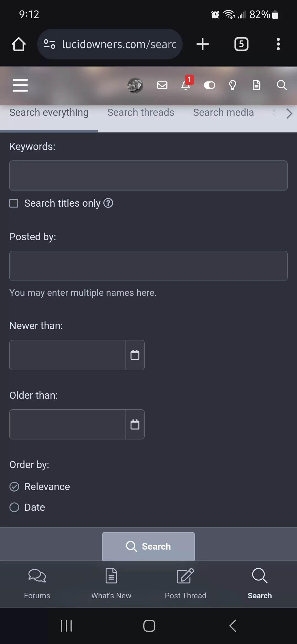Viewport: 297px width, 644px height.
Task: View alerts via the bell icon
Action: [186, 85]
